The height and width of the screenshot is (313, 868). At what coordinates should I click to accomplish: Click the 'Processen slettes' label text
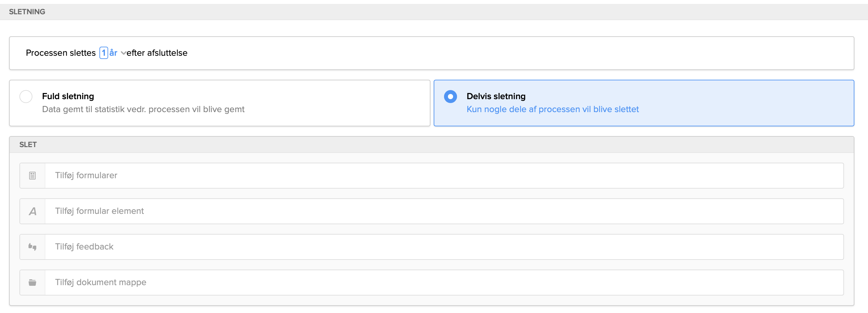tap(61, 53)
